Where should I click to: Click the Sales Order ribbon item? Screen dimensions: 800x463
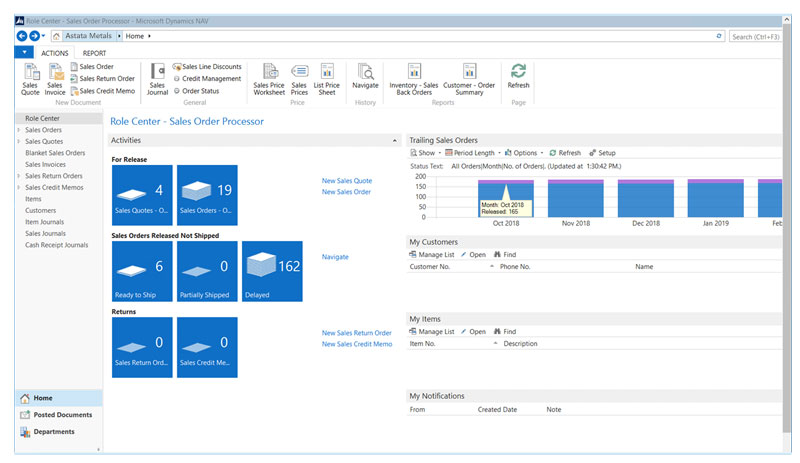[x=92, y=66]
